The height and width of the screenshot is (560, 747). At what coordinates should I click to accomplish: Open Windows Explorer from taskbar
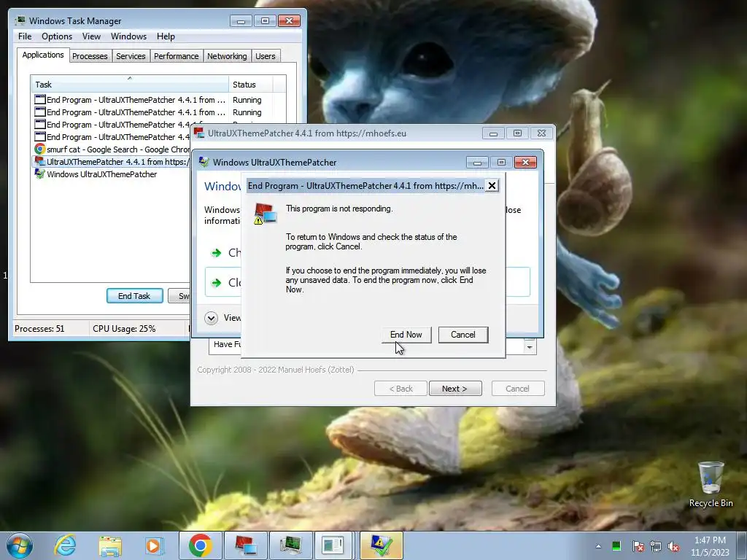click(109, 545)
